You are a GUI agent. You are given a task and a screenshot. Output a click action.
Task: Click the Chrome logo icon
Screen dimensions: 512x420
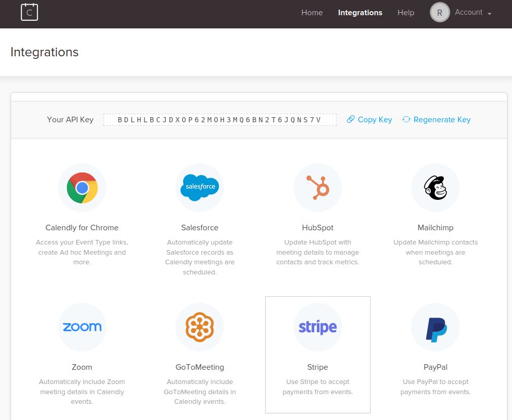point(82,188)
